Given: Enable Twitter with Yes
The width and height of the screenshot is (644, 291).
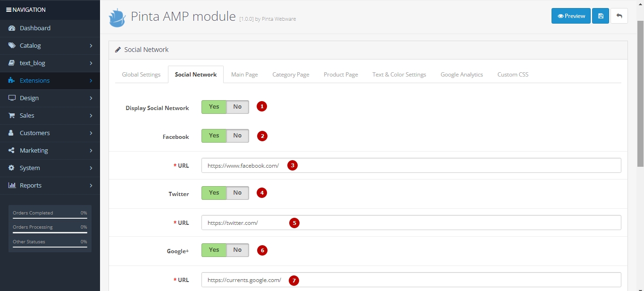Looking at the screenshot, I should coord(214,193).
